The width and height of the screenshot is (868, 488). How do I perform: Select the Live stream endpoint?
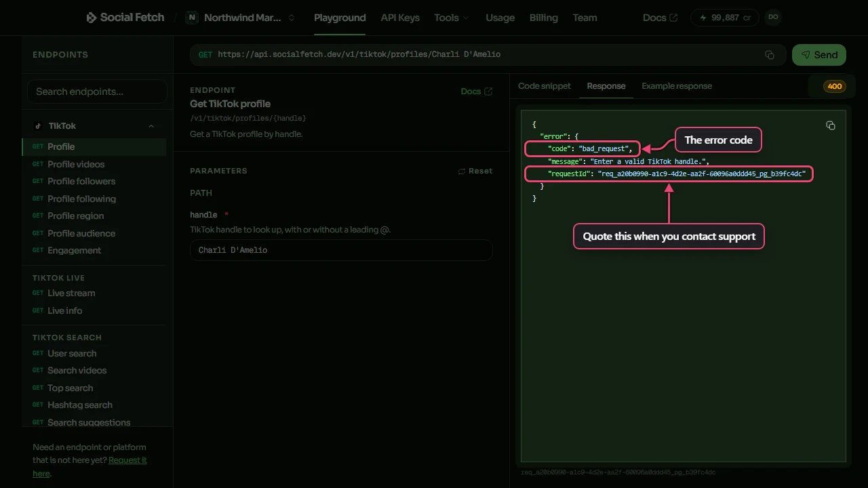coord(94,293)
